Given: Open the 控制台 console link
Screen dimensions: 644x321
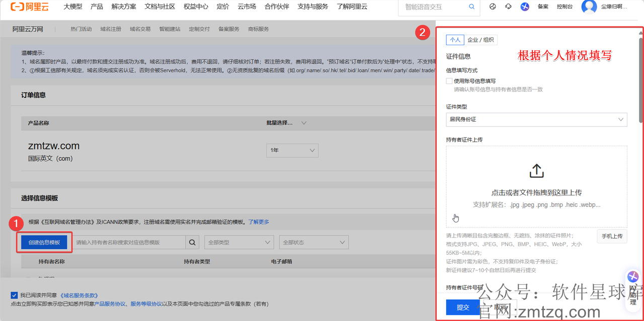Looking at the screenshot, I should (x=565, y=7).
